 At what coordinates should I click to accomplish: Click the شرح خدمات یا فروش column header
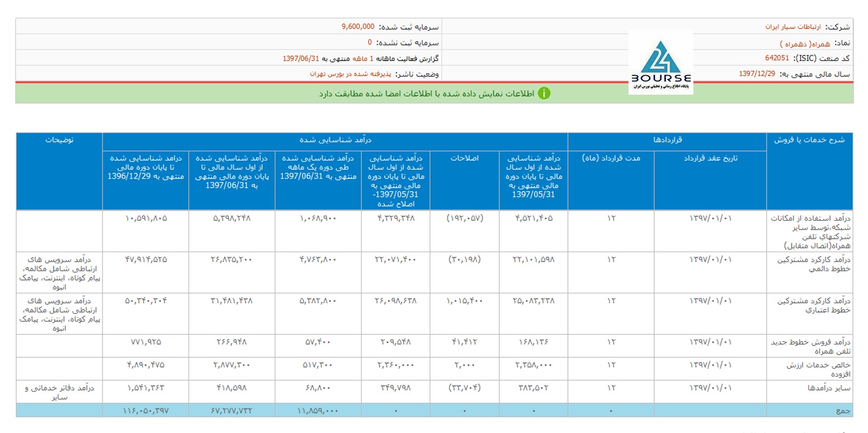pyautogui.click(x=809, y=141)
